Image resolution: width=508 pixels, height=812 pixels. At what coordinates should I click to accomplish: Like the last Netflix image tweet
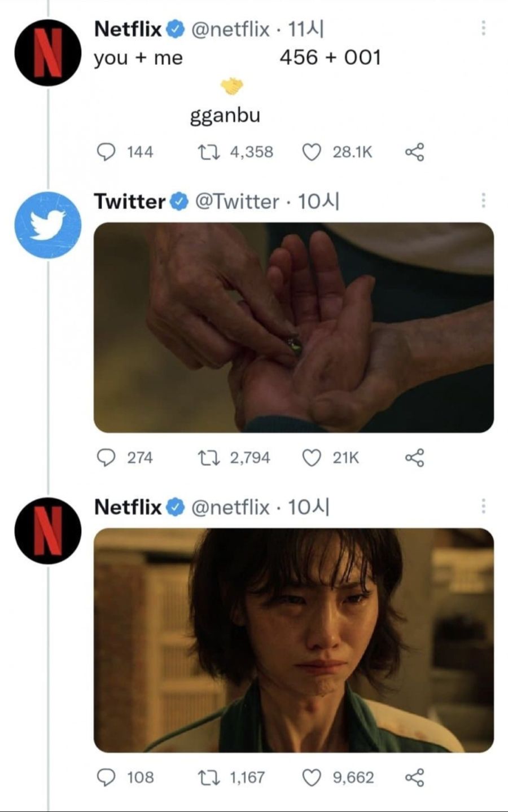click(x=312, y=778)
